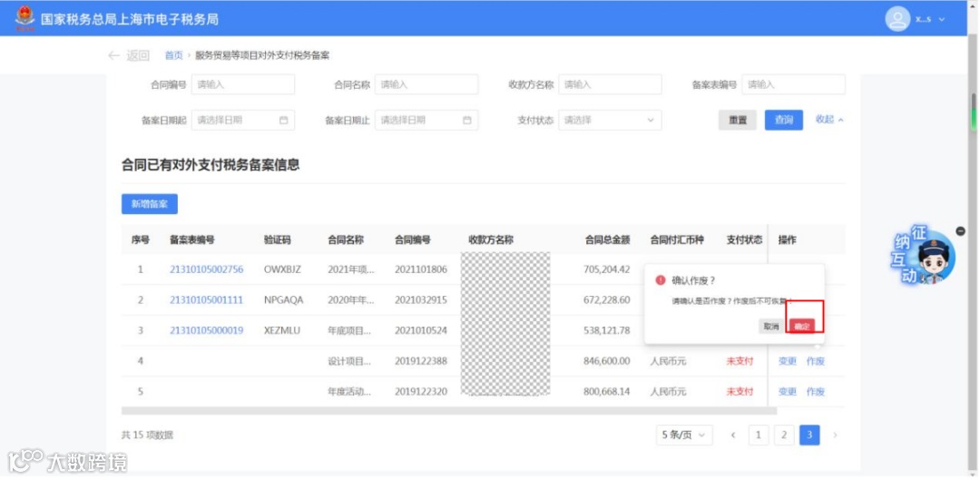Click 变更 for contract 2019122388

point(788,361)
